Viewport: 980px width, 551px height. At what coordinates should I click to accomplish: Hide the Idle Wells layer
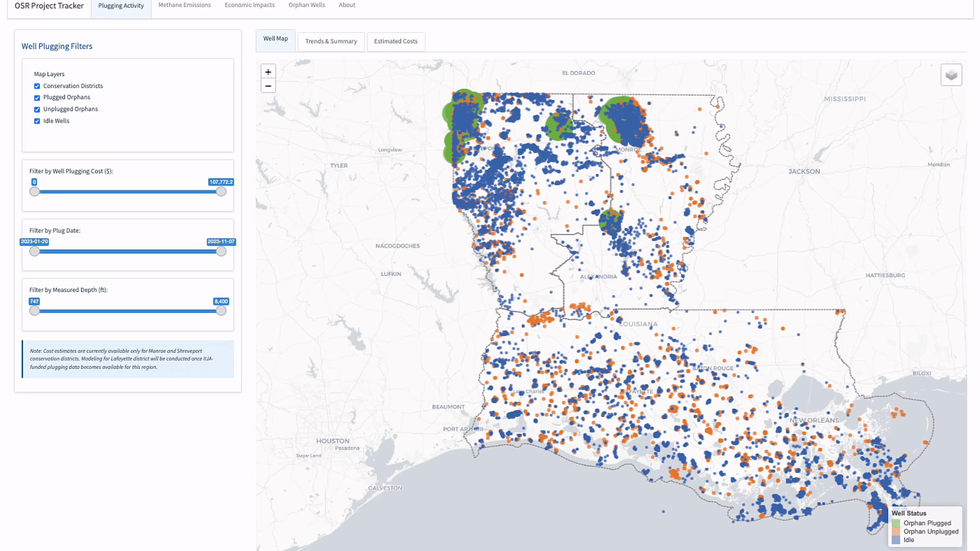pyautogui.click(x=37, y=121)
